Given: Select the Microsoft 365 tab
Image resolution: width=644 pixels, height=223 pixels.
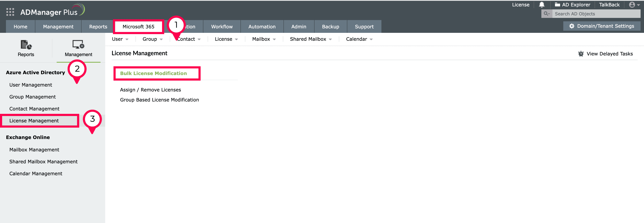Looking at the screenshot, I should tap(138, 26).
